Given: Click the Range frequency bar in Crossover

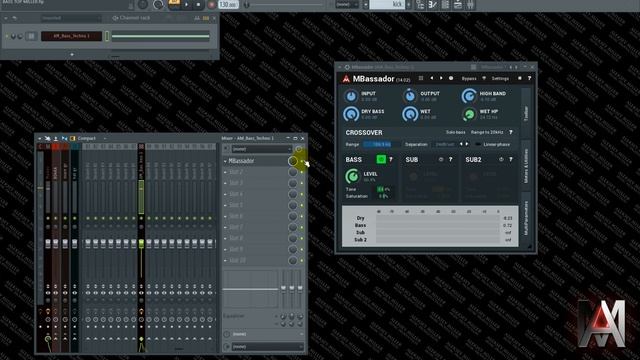Looking at the screenshot, I should pos(381,144).
